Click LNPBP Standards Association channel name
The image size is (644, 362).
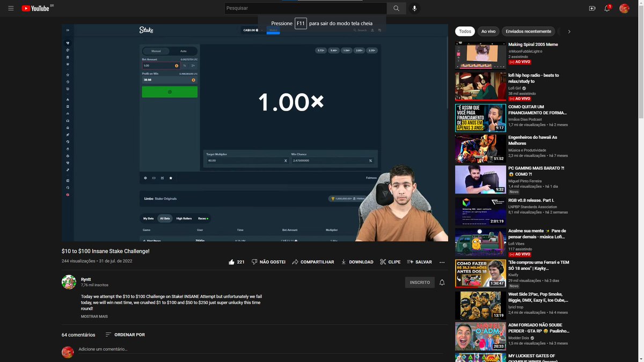534,206
